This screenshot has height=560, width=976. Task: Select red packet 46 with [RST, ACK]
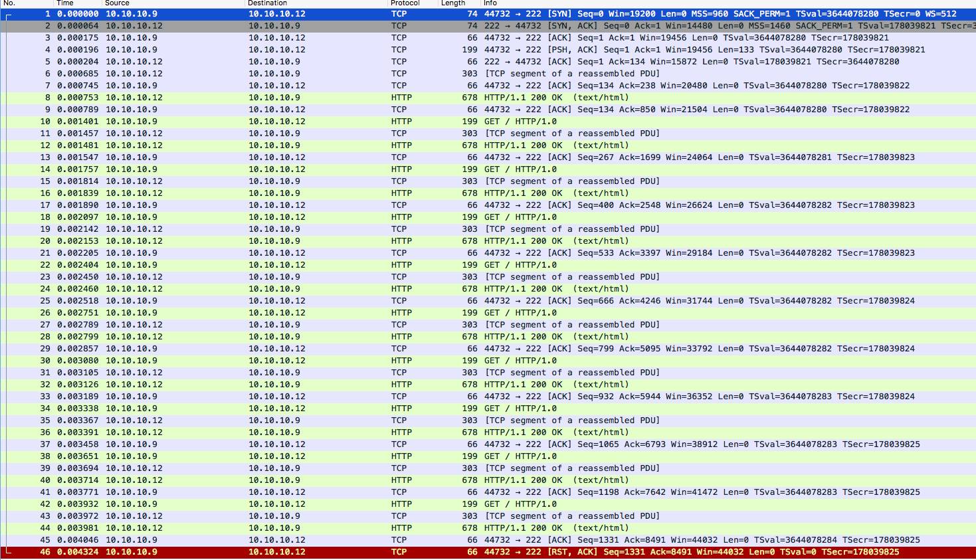click(488, 552)
